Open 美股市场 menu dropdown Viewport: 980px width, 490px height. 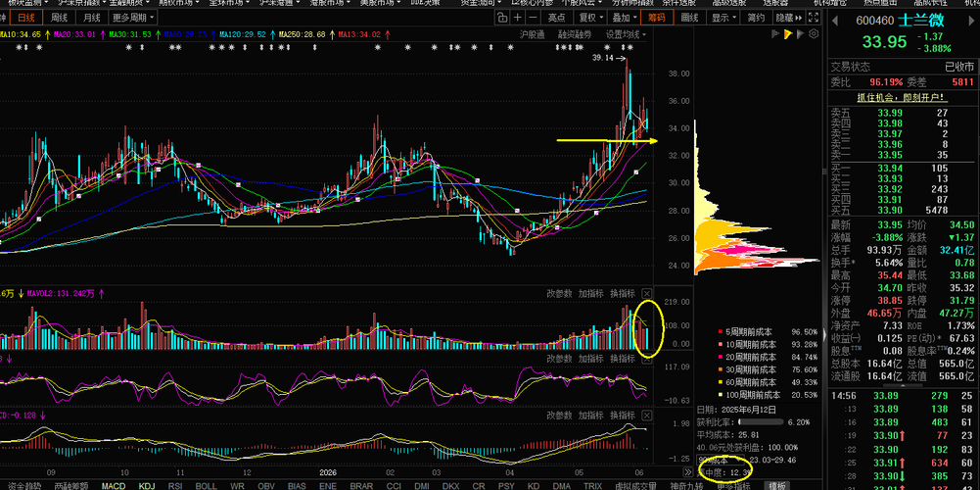pyautogui.click(x=381, y=3)
